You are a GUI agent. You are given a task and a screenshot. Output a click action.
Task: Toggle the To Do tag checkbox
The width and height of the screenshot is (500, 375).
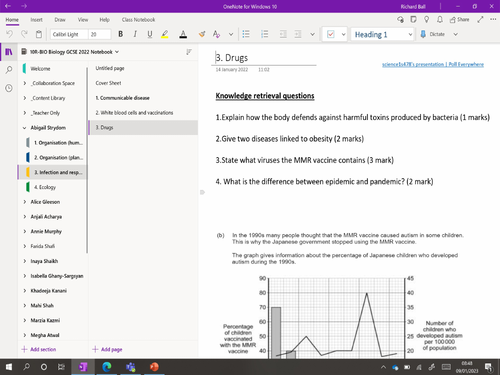[331, 34]
